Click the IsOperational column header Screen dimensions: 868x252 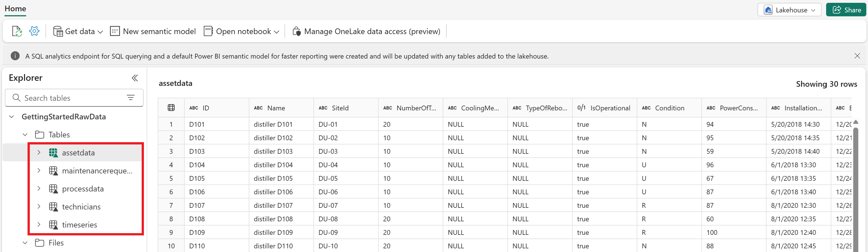605,108
